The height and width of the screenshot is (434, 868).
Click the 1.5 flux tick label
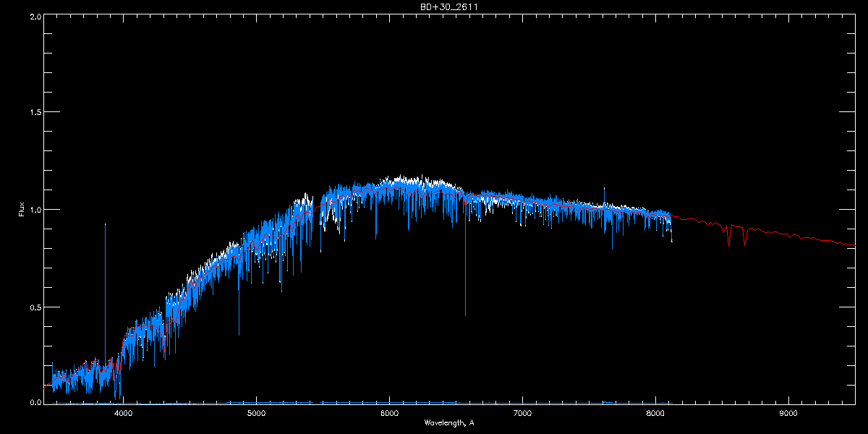click(x=35, y=112)
